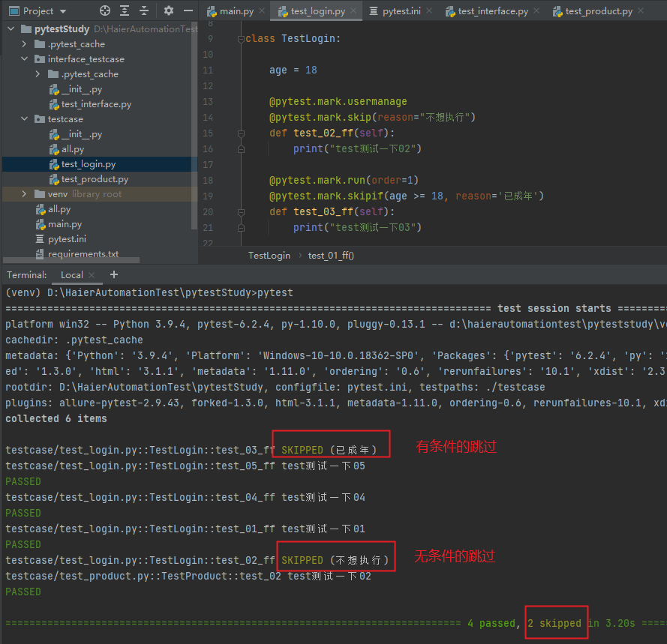The height and width of the screenshot is (644, 667).
Task: Click the Project tool window icon
Action: [x=14, y=11]
